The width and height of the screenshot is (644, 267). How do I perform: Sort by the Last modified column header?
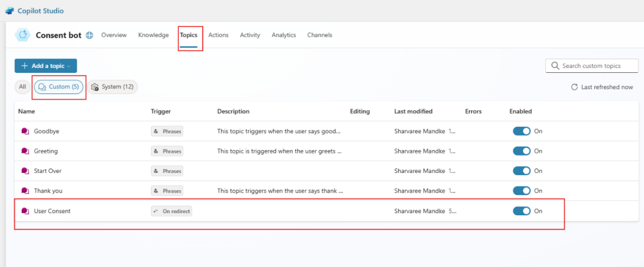(x=413, y=111)
